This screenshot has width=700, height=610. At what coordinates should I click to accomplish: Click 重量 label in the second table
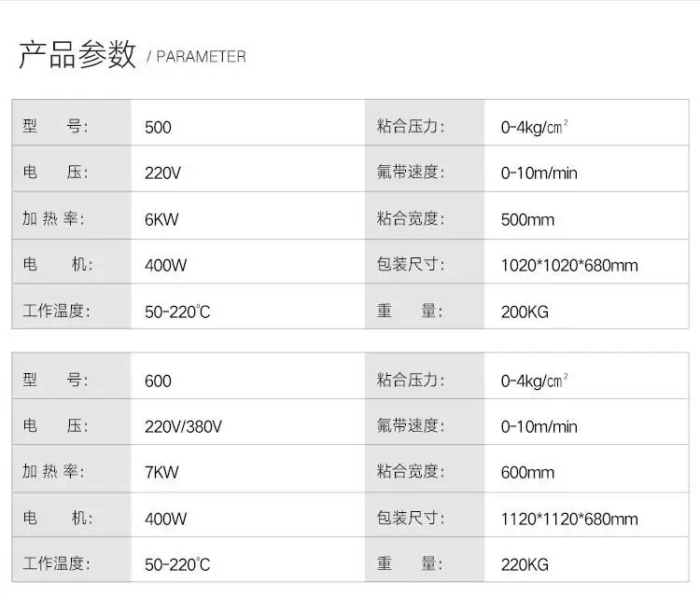coord(410,563)
